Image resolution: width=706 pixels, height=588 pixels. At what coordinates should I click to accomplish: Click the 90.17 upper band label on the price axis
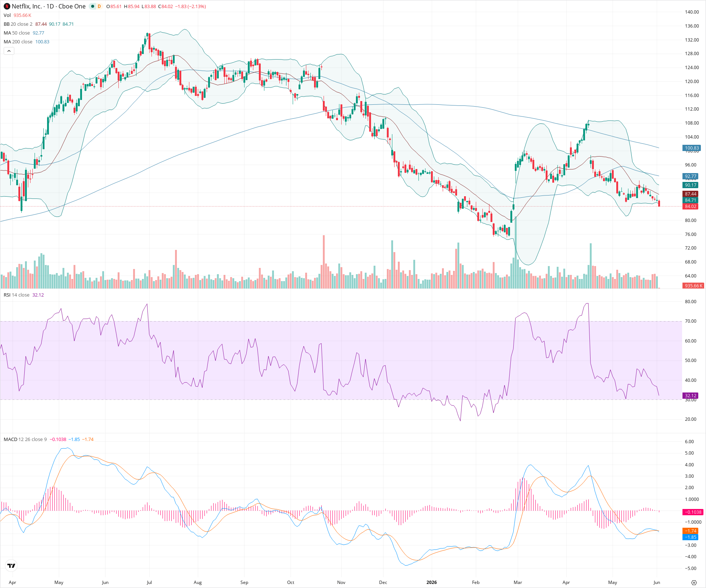click(691, 185)
